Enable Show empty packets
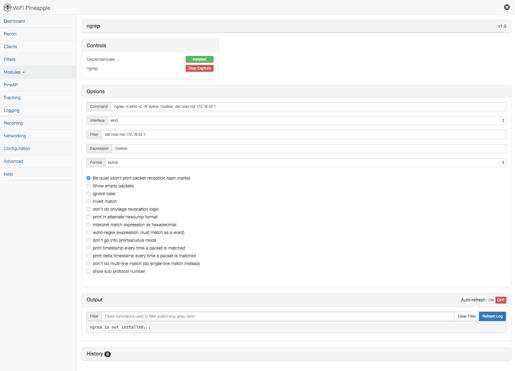The image size is (515, 371). 88,186
